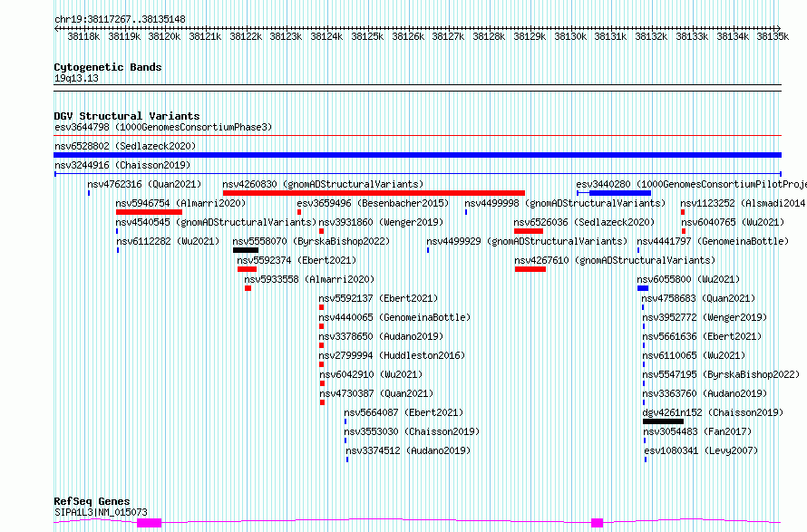The image size is (807, 532).
Task: Click the 38132k ruler tick label
Action: pos(651,36)
